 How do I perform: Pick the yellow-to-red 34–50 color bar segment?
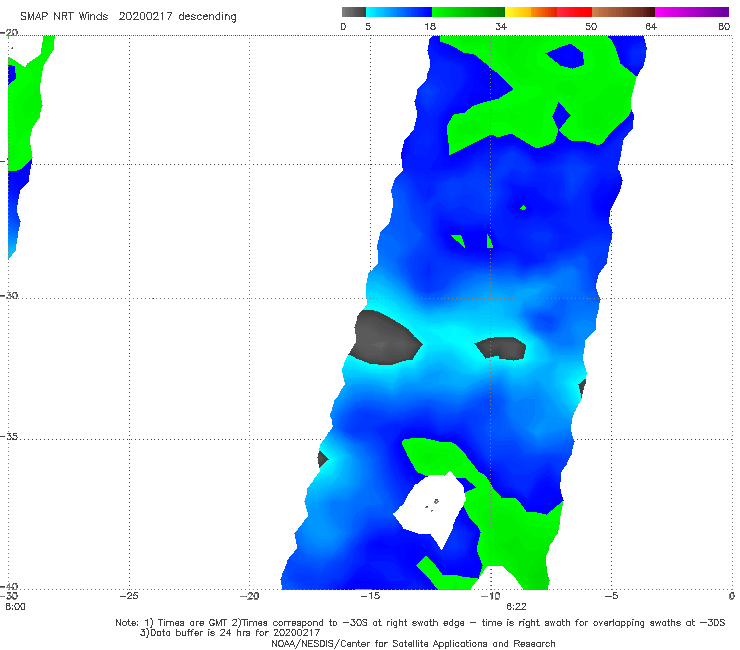[548, 12]
